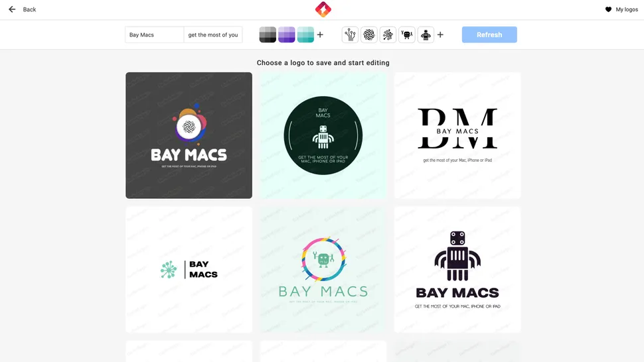Click the app logo in top center
644x362 pixels.
[323, 9]
